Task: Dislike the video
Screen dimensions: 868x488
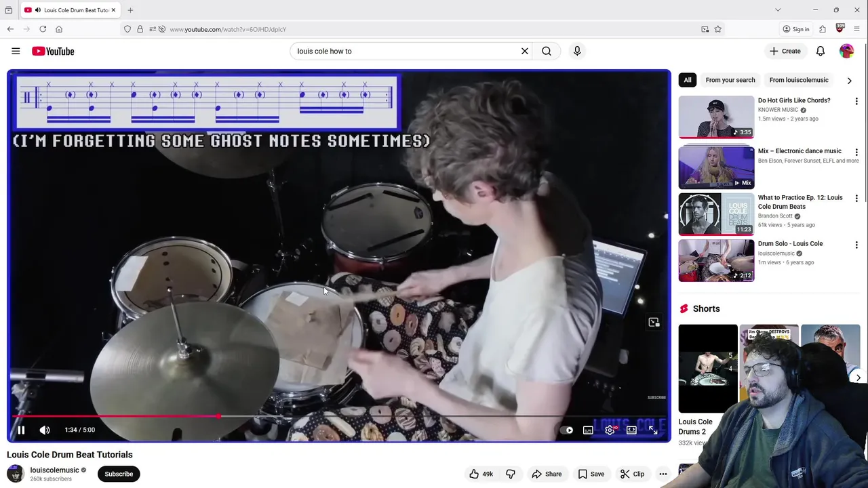Action: point(511,474)
